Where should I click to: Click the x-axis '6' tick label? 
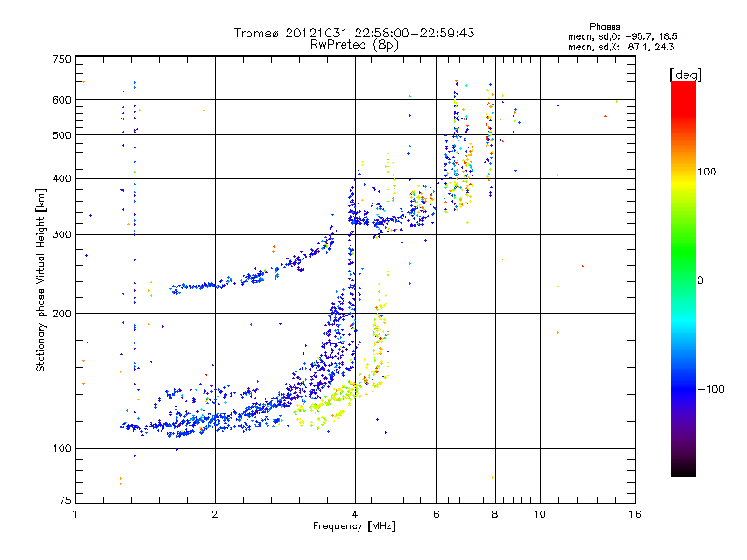tap(436, 514)
